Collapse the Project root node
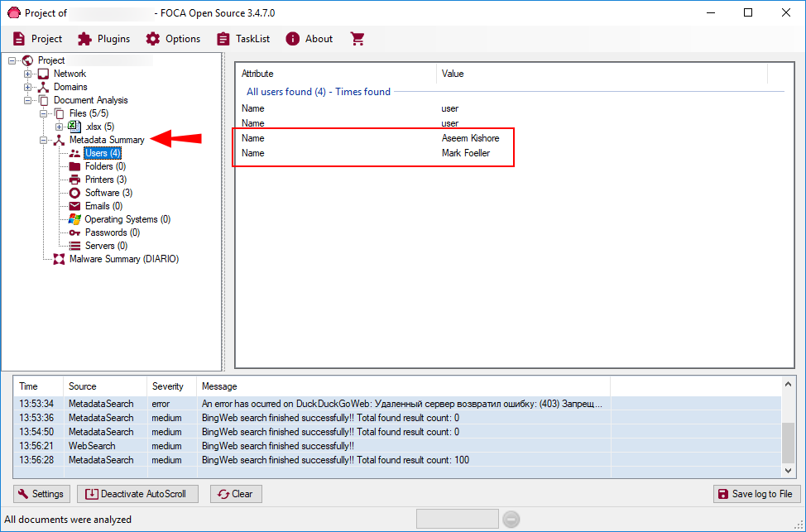The height and width of the screenshot is (532, 806). click(12, 60)
